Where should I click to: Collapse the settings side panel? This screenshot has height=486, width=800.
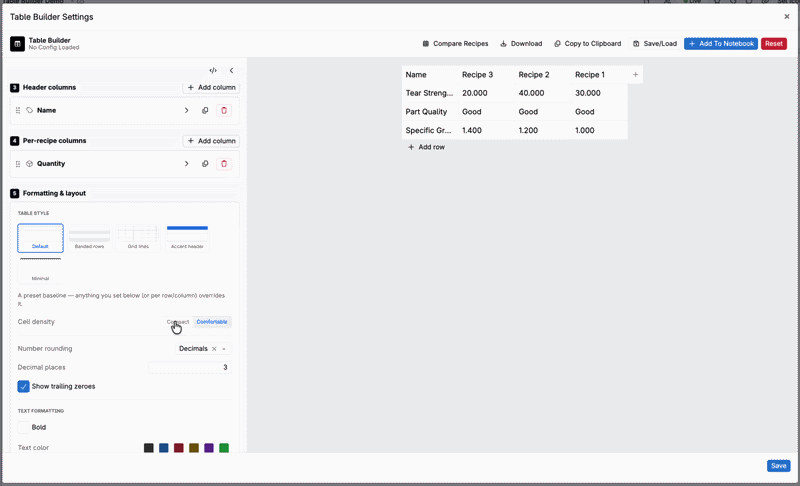tap(232, 70)
